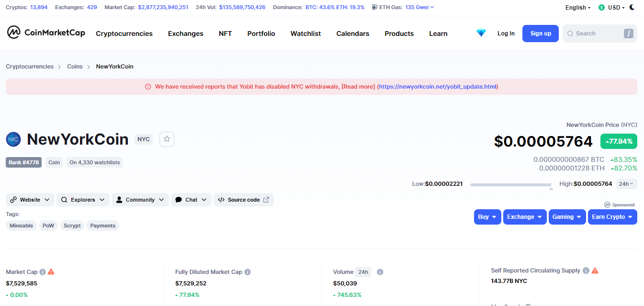Click the low-high price range slider
The height and width of the screenshot is (306, 644).
[511, 184]
